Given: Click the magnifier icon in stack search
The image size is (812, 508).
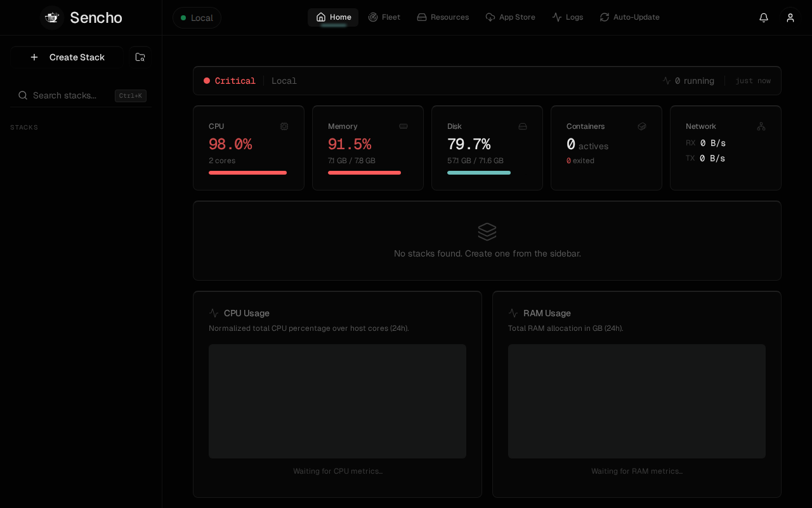Looking at the screenshot, I should point(23,95).
